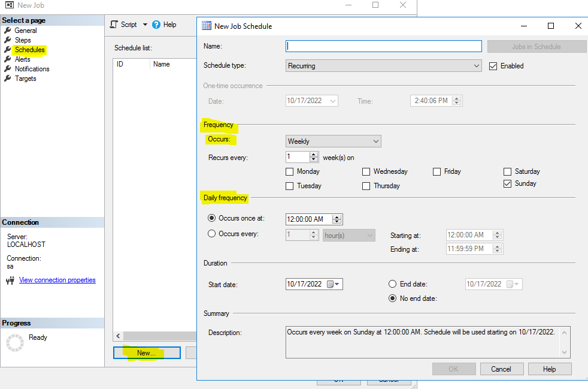Screen dimensions: 588x389
Task: Click the Name column header in Schedule list
Action: tap(173, 64)
